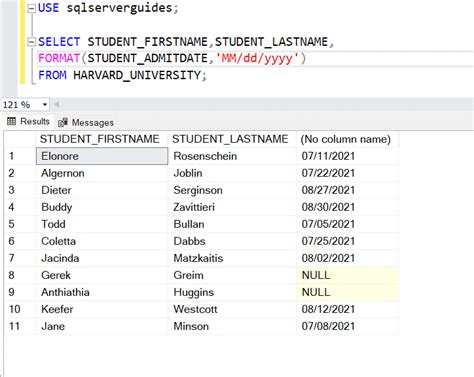Select the Coletta cell
474x377 pixels.
(102, 241)
